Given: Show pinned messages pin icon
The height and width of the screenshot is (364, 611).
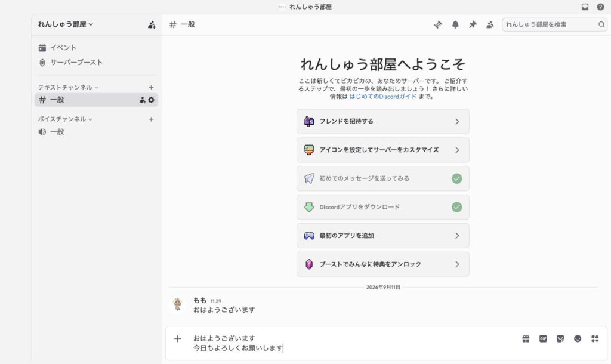Looking at the screenshot, I should click(473, 24).
